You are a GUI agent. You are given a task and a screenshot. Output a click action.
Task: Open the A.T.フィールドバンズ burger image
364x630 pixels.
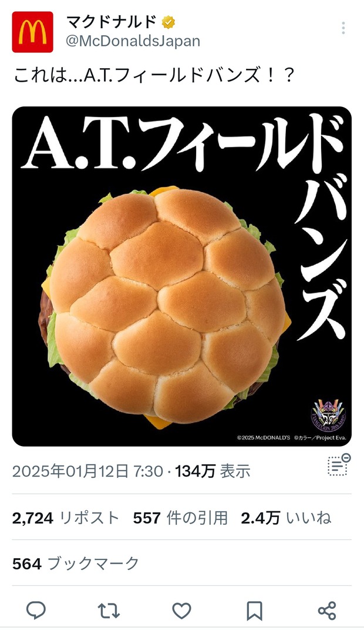tap(182, 276)
